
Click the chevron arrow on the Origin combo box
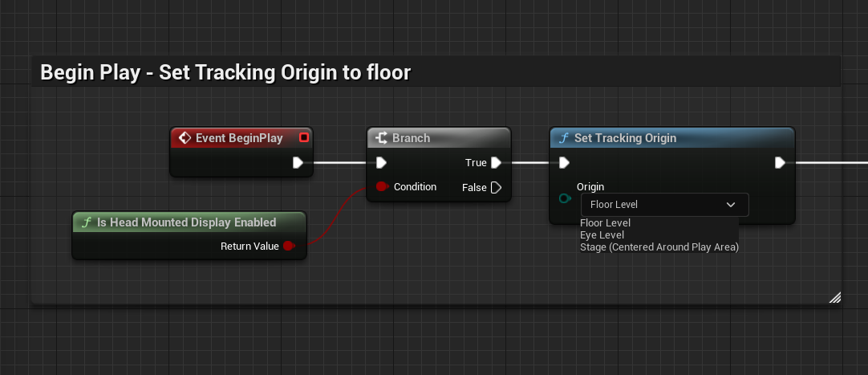(x=731, y=205)
